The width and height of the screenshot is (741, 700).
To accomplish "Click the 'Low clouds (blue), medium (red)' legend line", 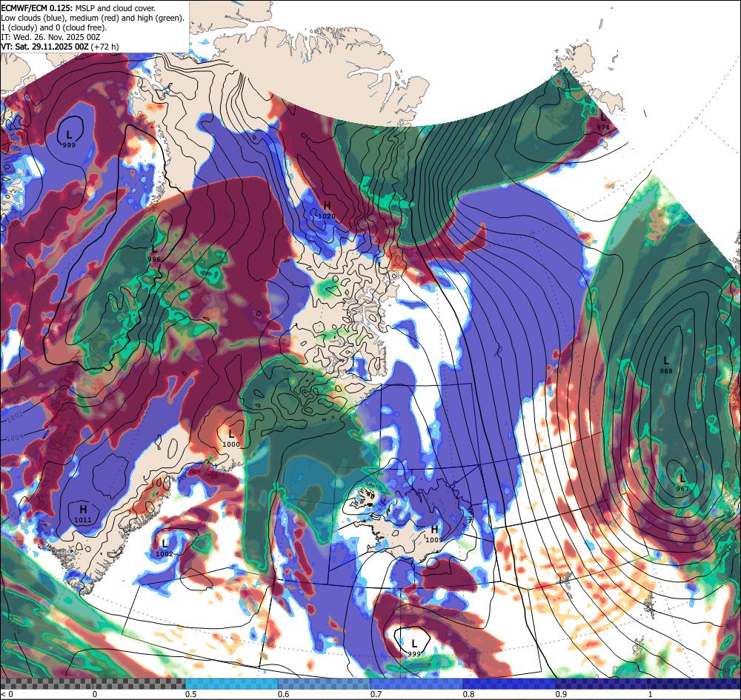I will tap(92, 18).
